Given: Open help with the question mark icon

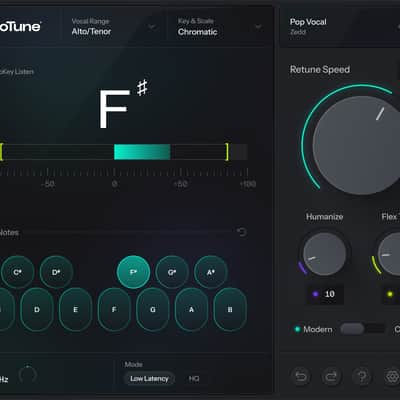Looking at the screenshot, I should coord(362,376).
